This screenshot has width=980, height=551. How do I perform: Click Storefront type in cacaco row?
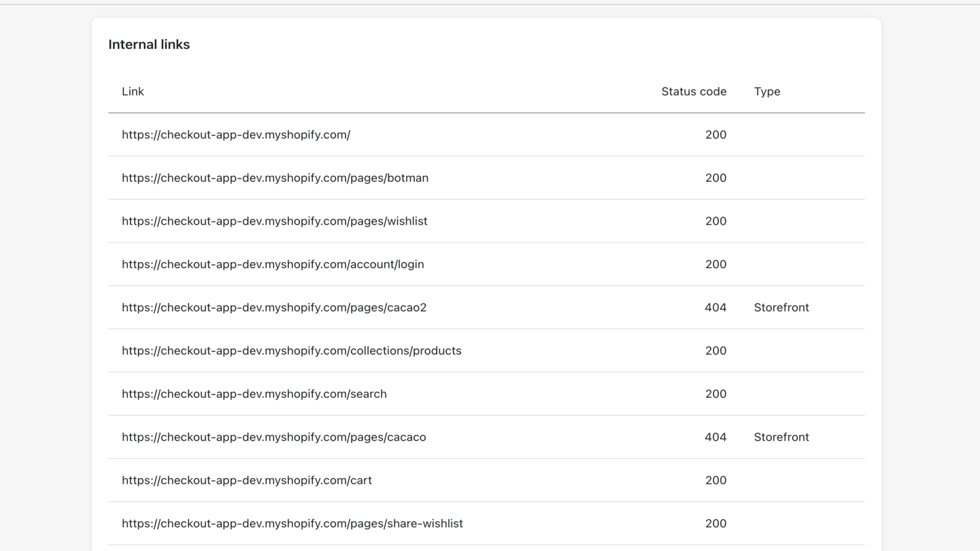(781, 437)
